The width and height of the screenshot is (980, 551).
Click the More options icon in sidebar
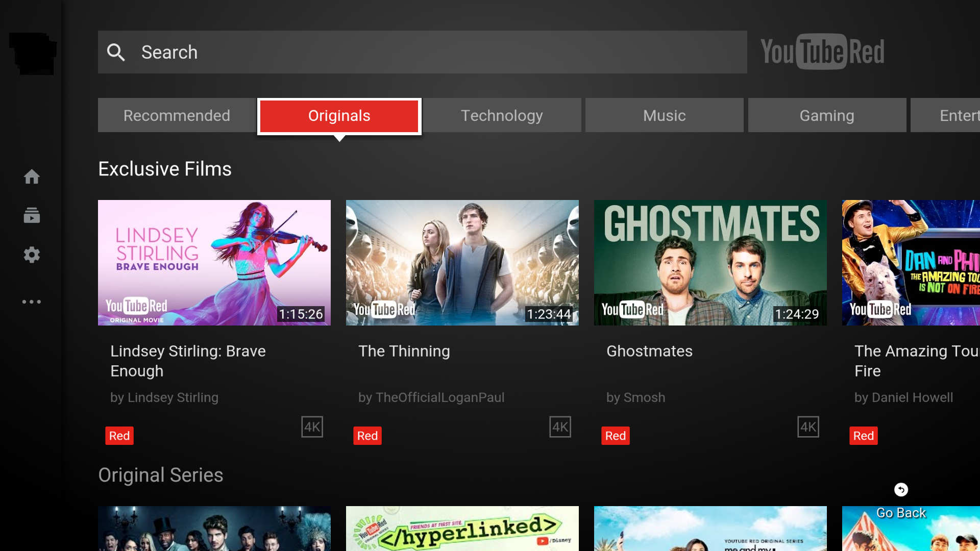[x=31, y=300]
